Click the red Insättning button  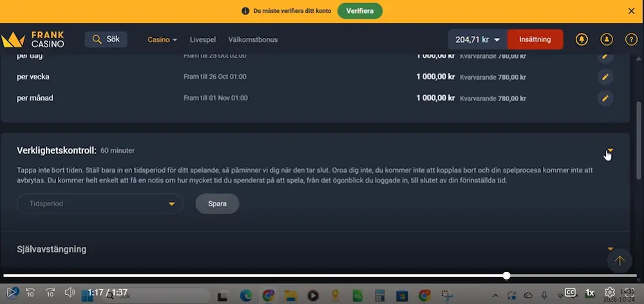(x=535, y=39)
